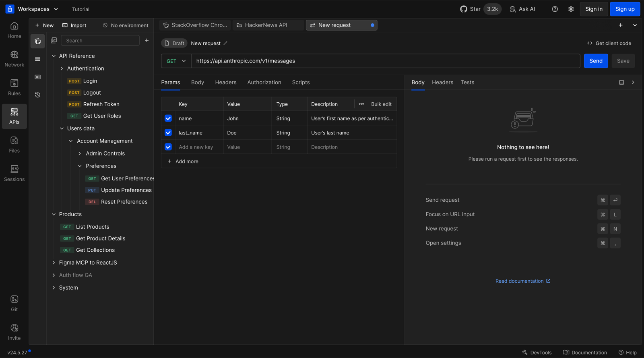Viewport: 644px width, 358px height.
Task: Click Get client code
Action: [x=609, y=43]
